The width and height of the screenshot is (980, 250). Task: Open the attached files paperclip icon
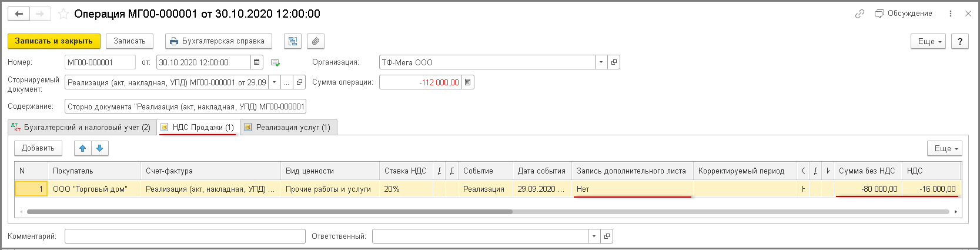click(316, 41)
